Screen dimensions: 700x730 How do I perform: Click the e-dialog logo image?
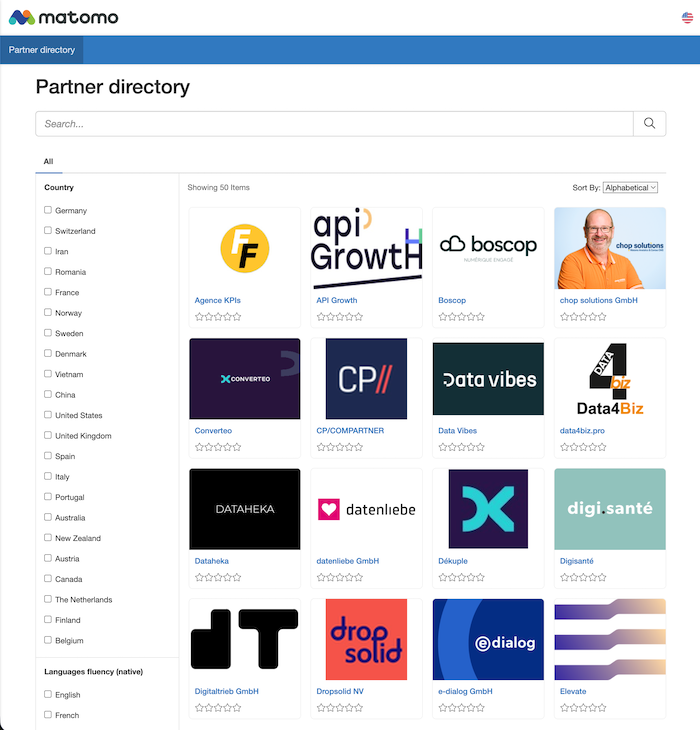point(488,639)
